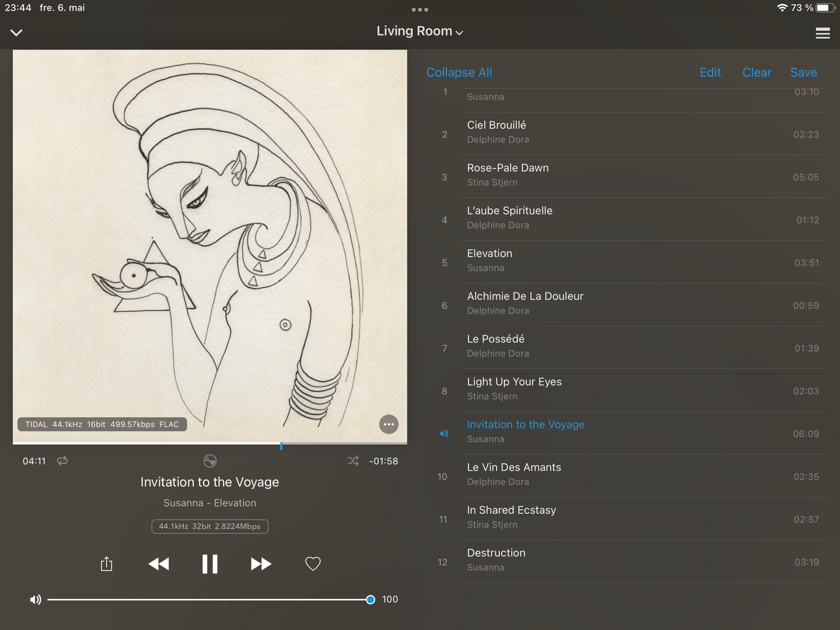Click Collapse All in the queue

coord(459,72)
